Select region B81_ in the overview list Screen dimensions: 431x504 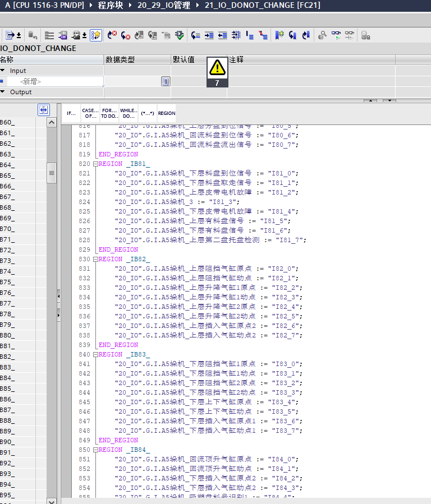pos(18,346)
